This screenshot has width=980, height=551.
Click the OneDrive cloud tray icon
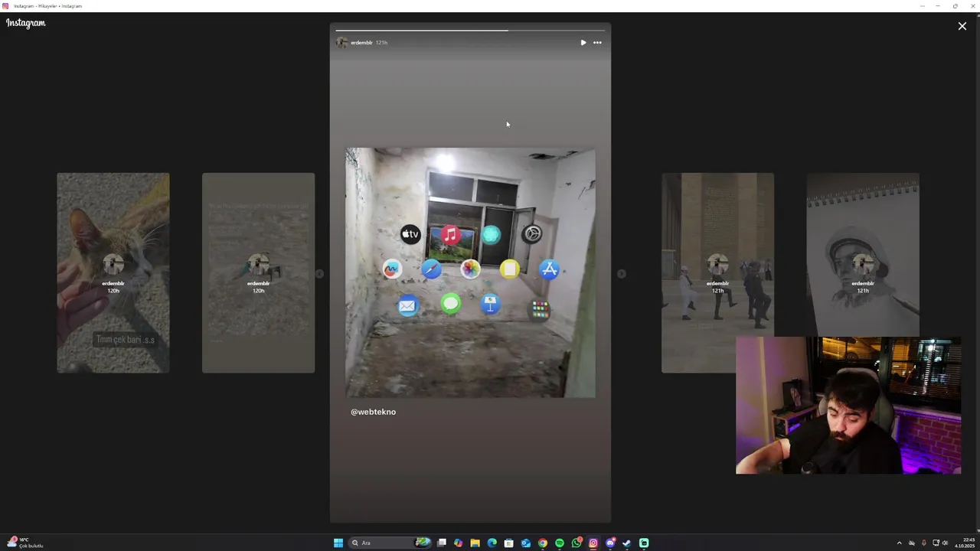tap(911, 543)
